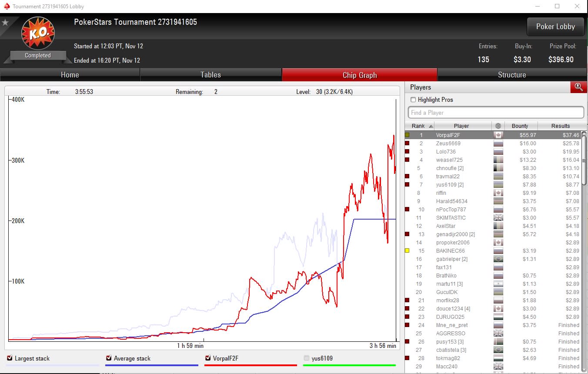Viewport: 588px width, 374px height.
Task: Sort players by Results column header
Action: (x=560, y=126)
